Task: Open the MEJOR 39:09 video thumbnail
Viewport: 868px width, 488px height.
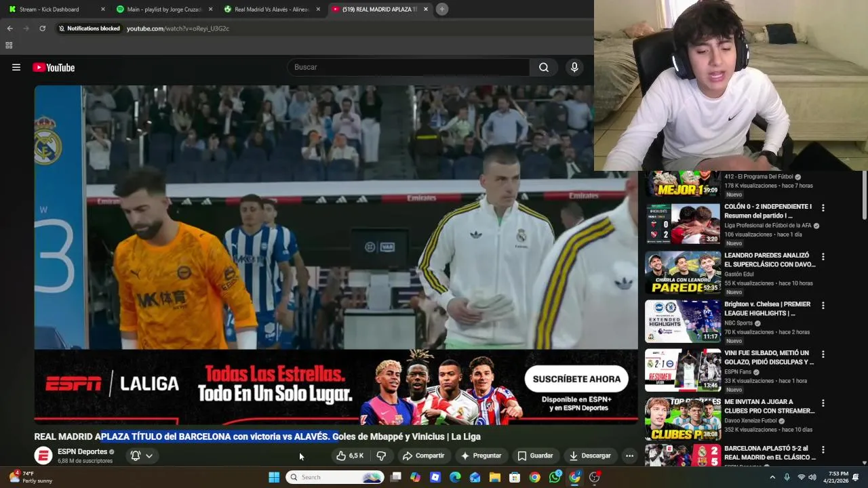Action: 682,184
